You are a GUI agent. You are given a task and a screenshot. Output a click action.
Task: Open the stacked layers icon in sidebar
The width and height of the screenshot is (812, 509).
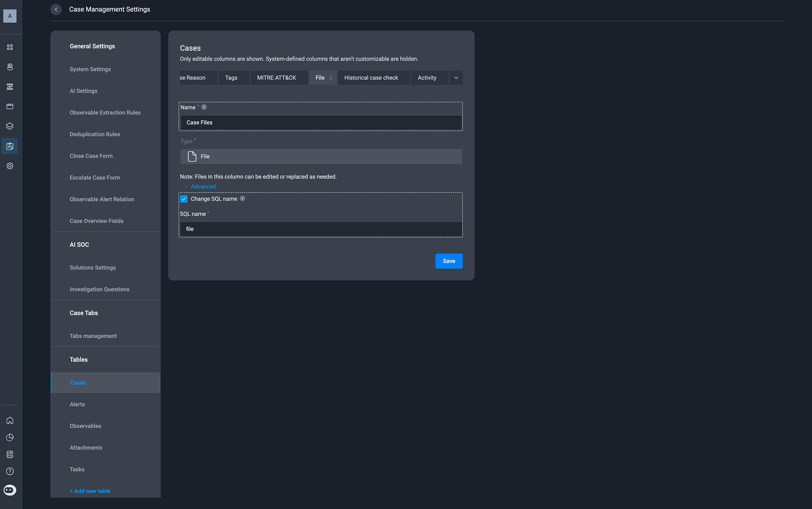pos(10,126)
